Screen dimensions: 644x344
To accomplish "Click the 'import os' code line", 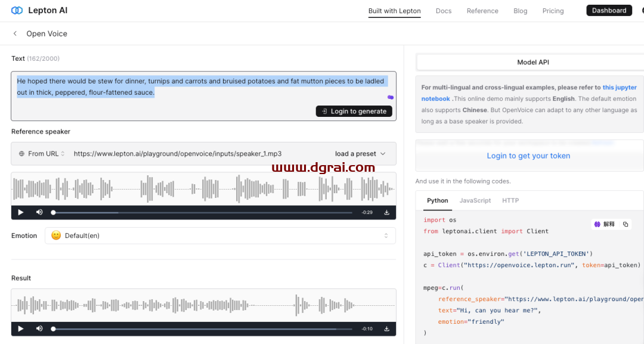I will point(440,220).
